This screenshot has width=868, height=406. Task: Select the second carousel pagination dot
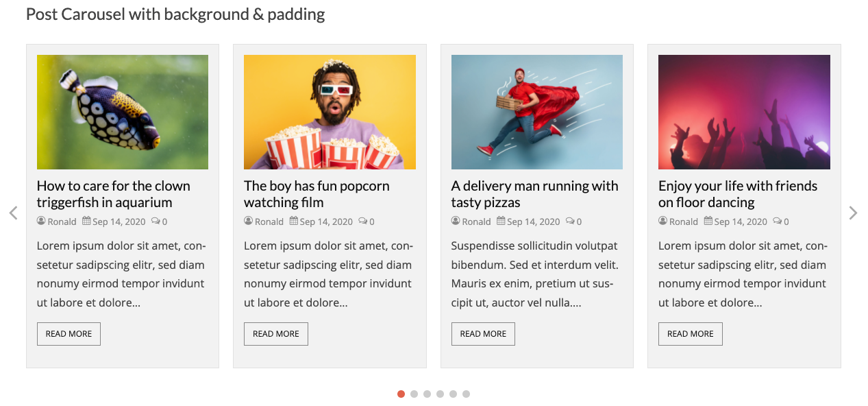(x=414, y=394)
